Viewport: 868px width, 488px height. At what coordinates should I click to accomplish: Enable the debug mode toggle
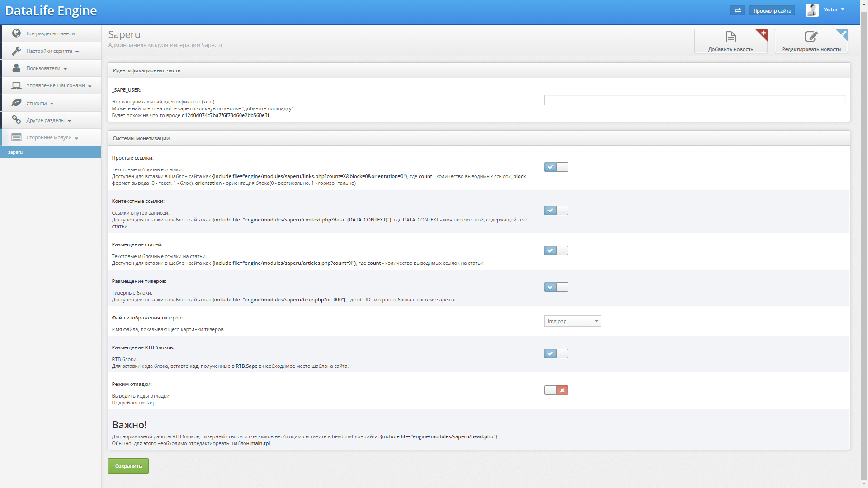click(x=556, y=390)
